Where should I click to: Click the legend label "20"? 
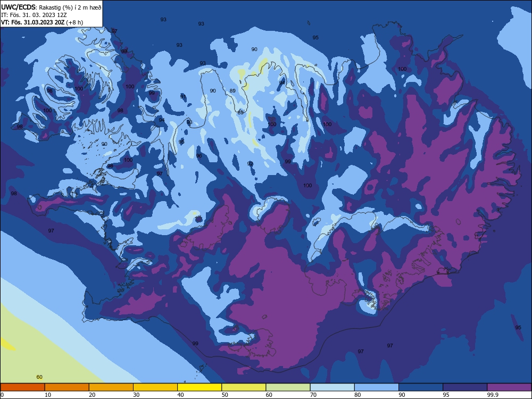(92, 395)
